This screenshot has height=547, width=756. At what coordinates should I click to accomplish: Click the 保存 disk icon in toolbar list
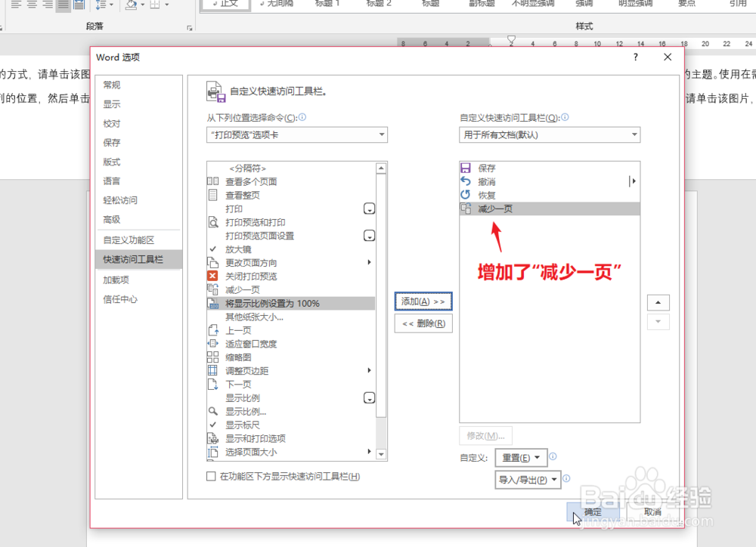coord(465,168)
